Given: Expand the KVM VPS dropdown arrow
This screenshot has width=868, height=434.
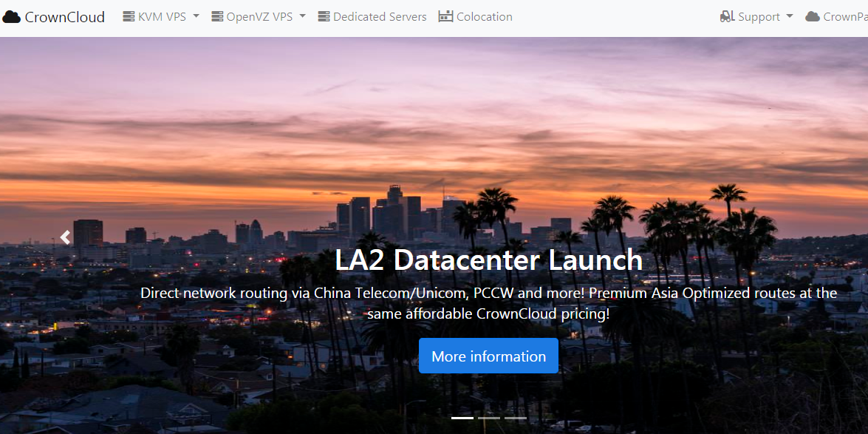Looking at the screenshot, I should pos(196,16).
